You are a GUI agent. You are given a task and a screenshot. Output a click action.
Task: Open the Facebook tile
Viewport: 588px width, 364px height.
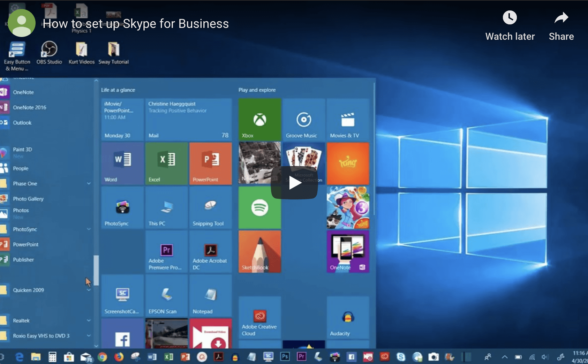click(x=122, y=333)
